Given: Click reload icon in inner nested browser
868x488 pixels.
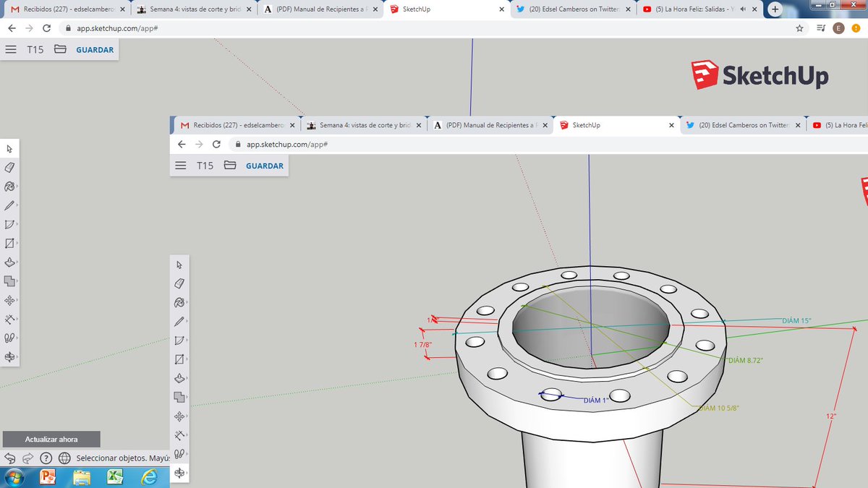Looking at the screenshot, I should click(x=216, y=144).
